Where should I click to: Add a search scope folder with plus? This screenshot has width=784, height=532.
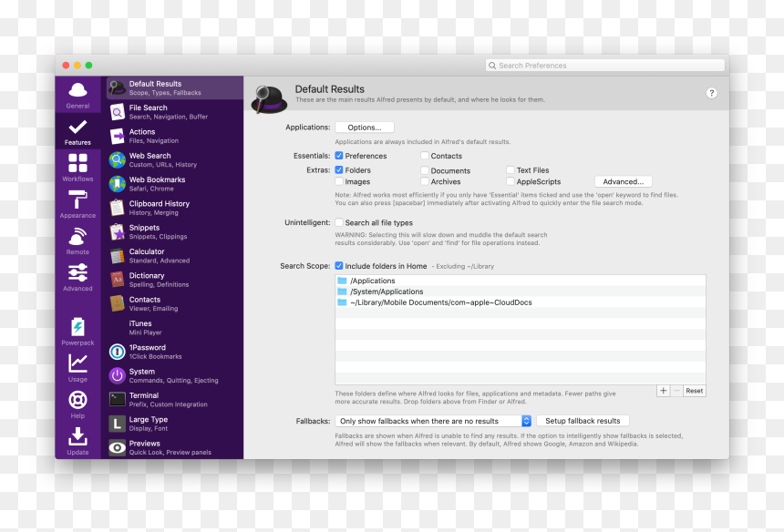[663, 391]
